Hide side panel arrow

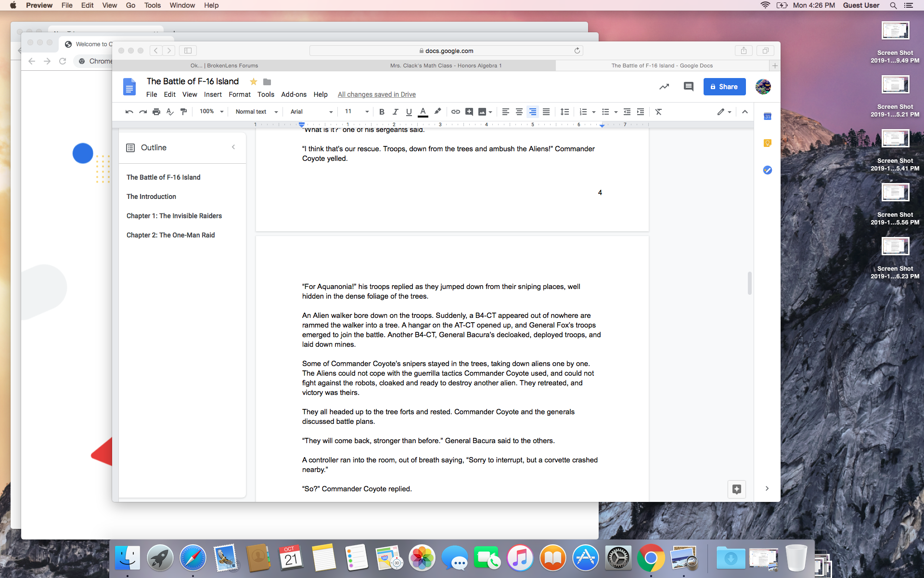[767, 488]
